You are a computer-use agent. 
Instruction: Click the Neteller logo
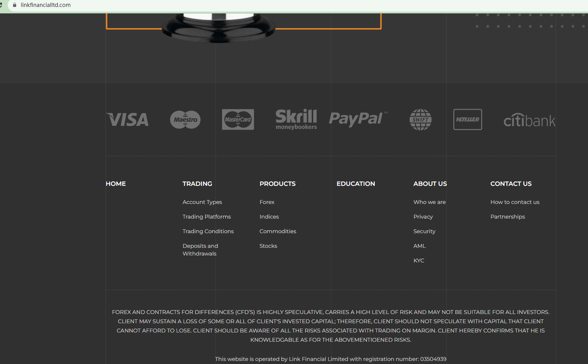tap(468, 119)
